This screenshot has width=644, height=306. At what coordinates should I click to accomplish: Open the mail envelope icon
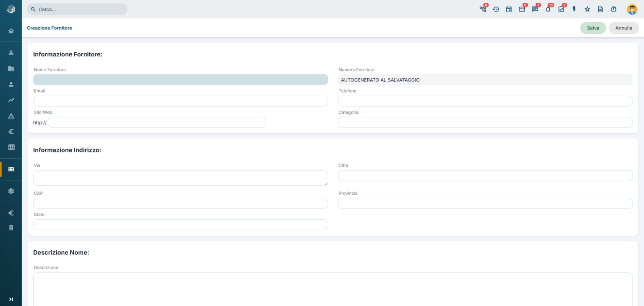click(522, 9)
